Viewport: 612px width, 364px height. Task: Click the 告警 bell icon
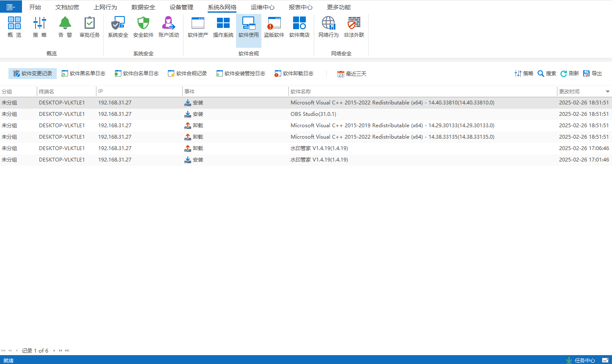(65, 24)
